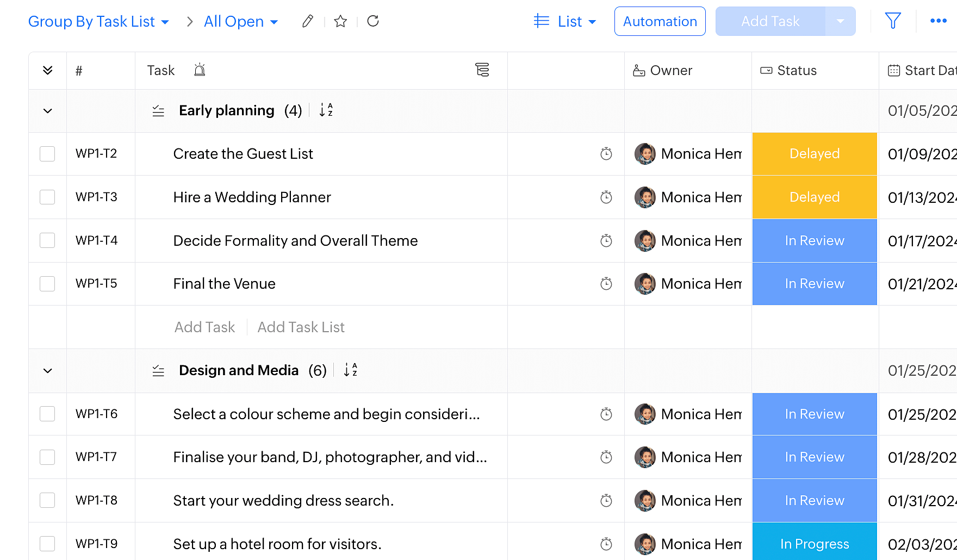Open the List view switcher

565,22
